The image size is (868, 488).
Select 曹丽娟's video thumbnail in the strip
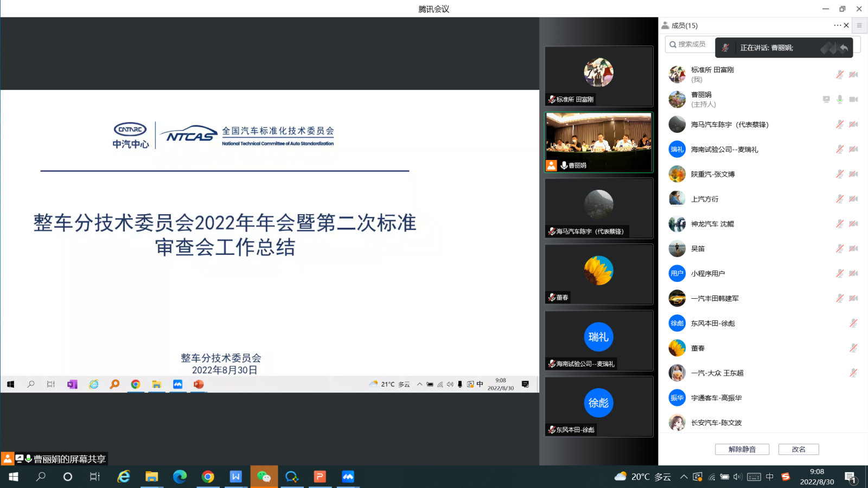pyautogui.click(x=598, y=142)
